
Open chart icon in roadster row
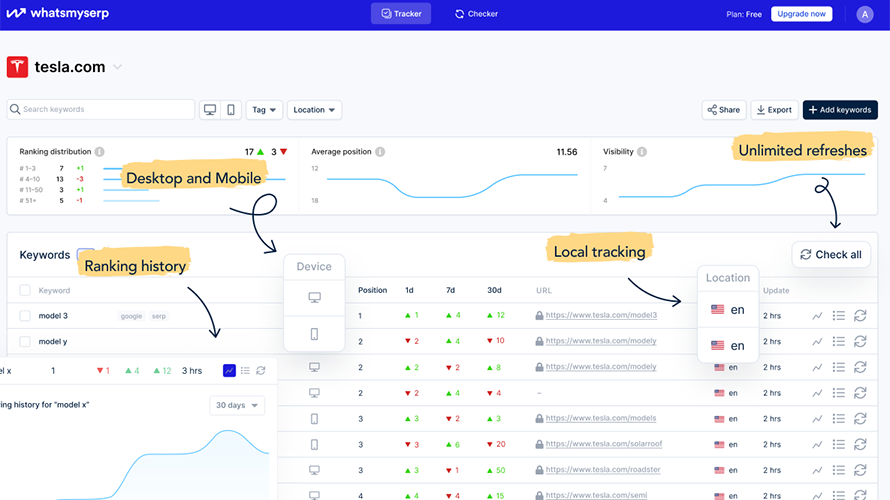[x=817, y=470]
